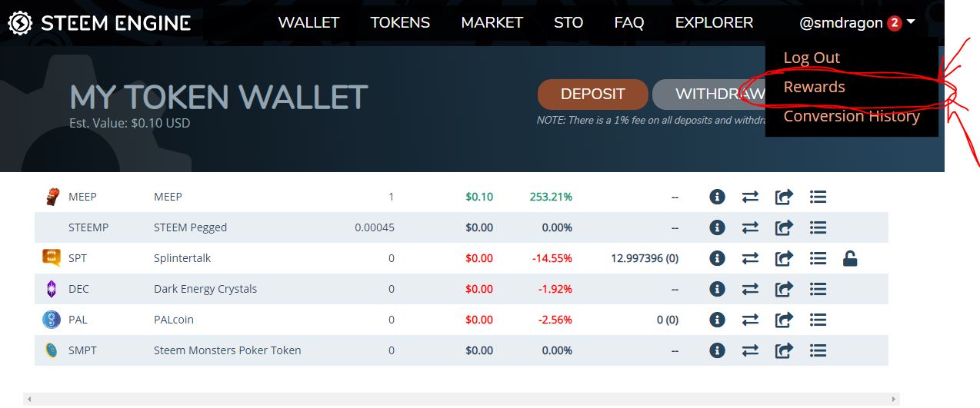Open market exchange for SPT
980x408 pixels.
tap(750, 258)
